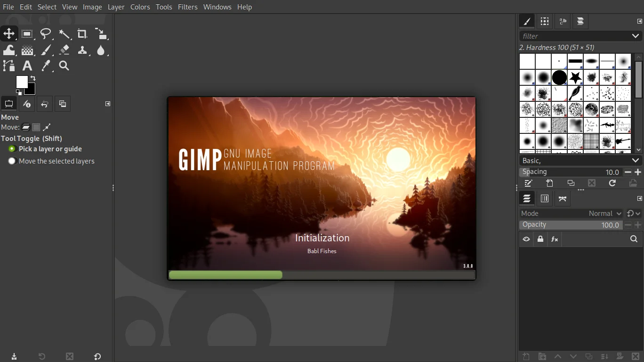The width and height of the screenshot is (644, 362).
Task: Select the Clone tool
Action: tap(82, 50)
